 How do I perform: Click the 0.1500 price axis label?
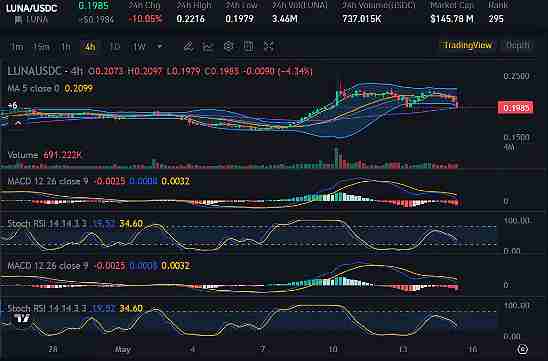(517, 137)
